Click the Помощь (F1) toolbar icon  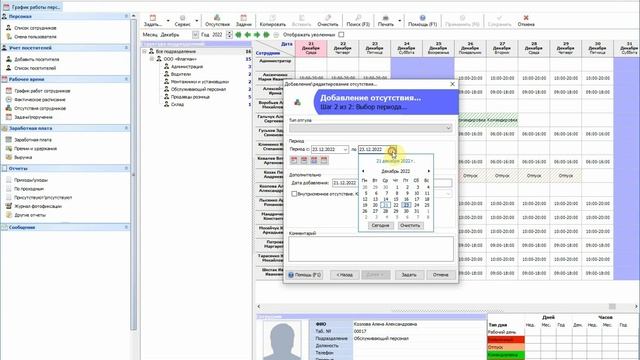(422, 20)
